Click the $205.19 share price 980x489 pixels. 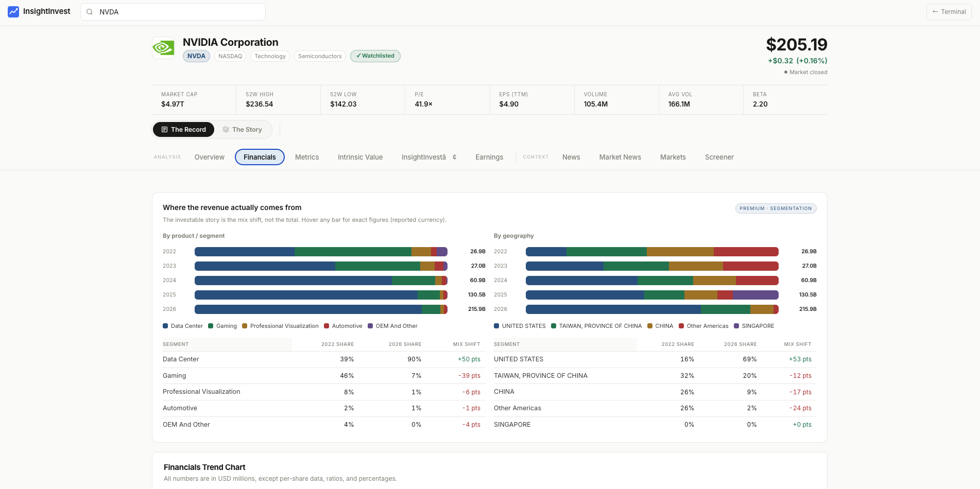click(x=797, y=45)
